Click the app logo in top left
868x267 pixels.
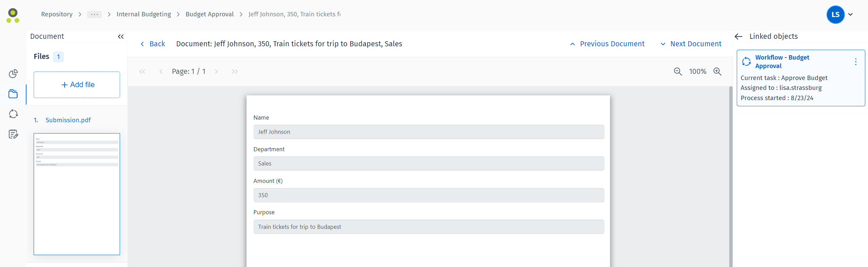(13, 16)
